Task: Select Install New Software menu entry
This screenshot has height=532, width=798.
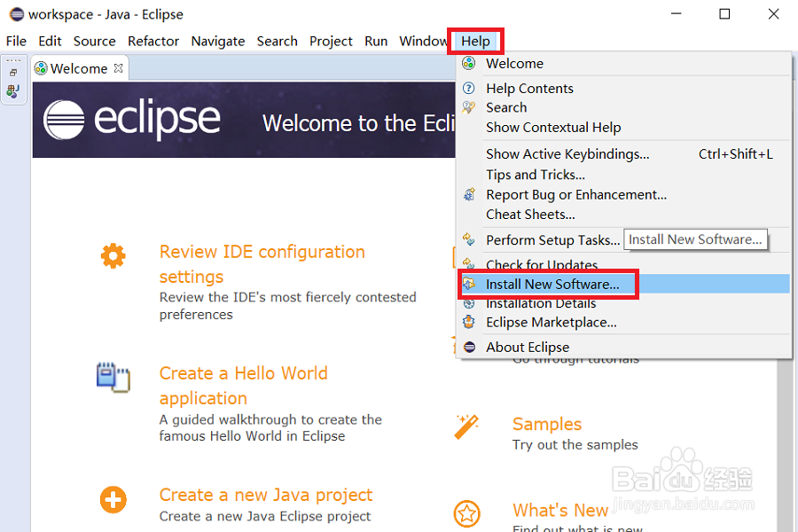Action: (552, 285)
